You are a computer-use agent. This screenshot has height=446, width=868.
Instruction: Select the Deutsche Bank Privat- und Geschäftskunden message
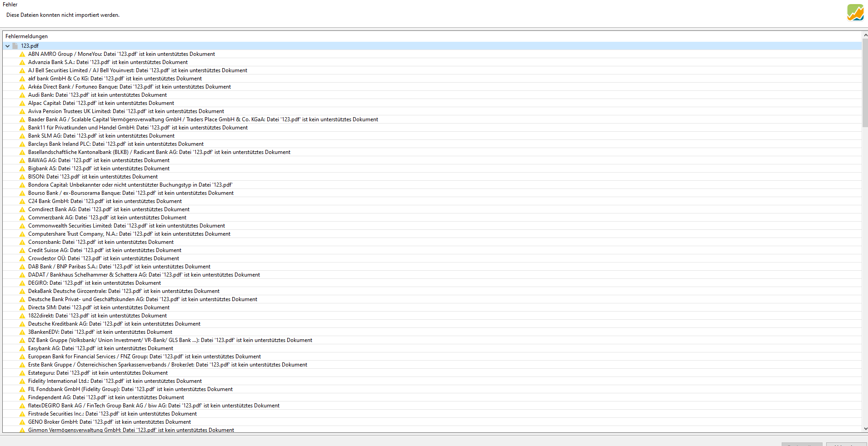tap(143, 299)
